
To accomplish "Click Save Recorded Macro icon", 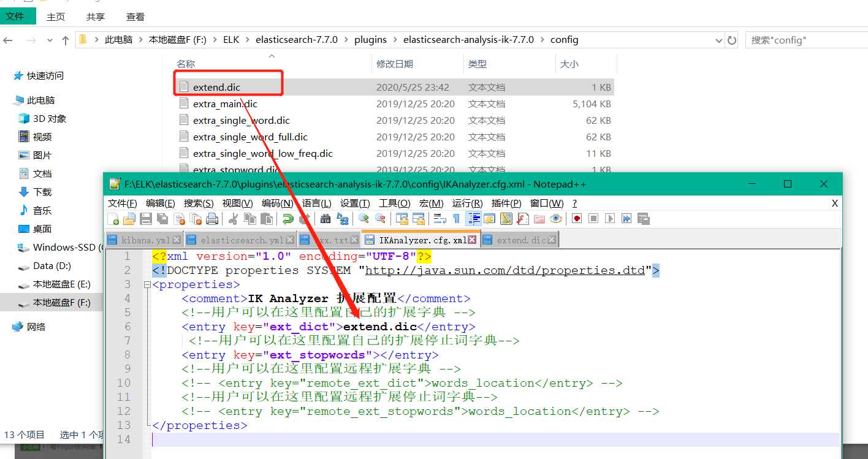I will coord(643,219).
